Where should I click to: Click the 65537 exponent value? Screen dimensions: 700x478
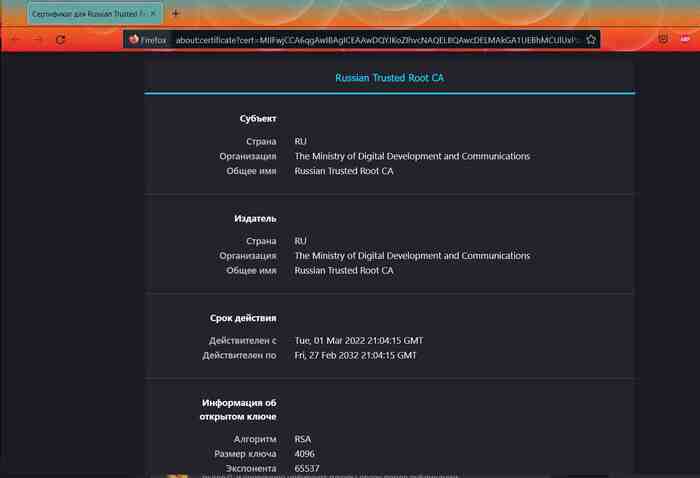coord(307,469)
